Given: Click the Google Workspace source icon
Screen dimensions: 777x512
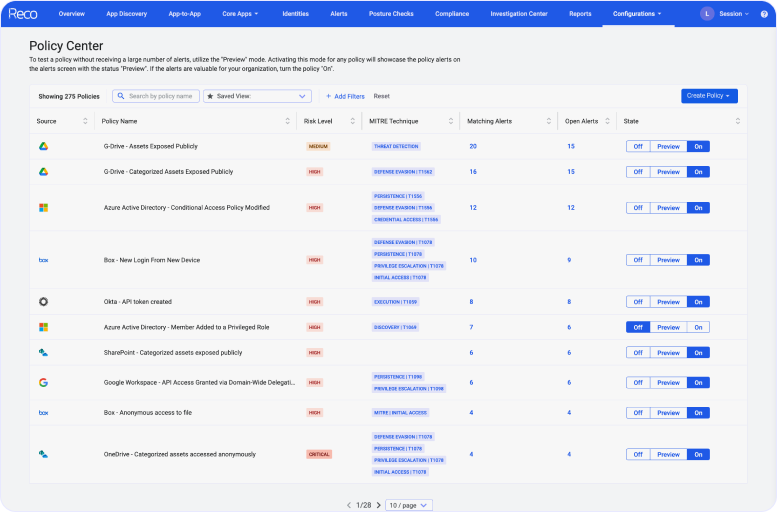Looking at the screenshot, I should pos(43,382).
